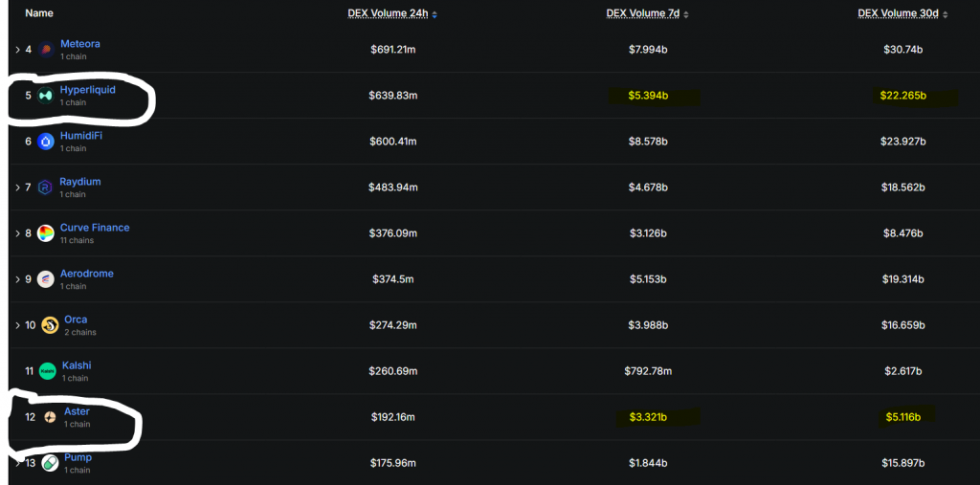This screenshot has height=485, width=980.
Task: Expand the Orca row chevron
Action: tap(17, 325)
